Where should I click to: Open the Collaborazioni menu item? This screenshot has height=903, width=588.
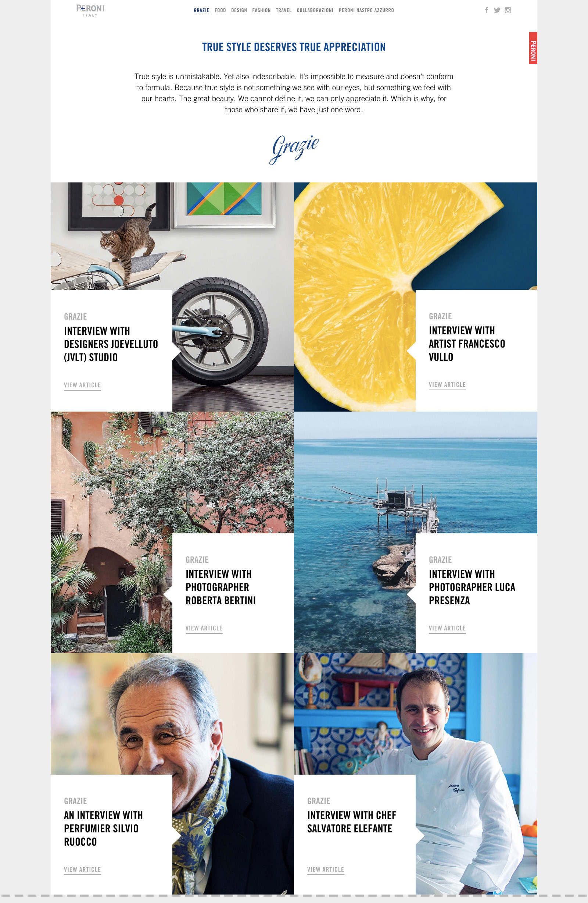click(x=315, y=10)
